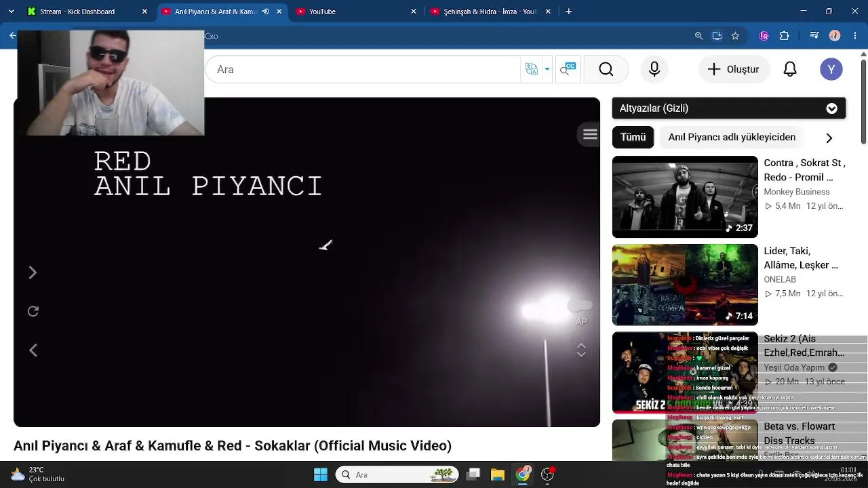
Task: Close the Şehinşah & Hidra tab
Action: tap(549, 12)
